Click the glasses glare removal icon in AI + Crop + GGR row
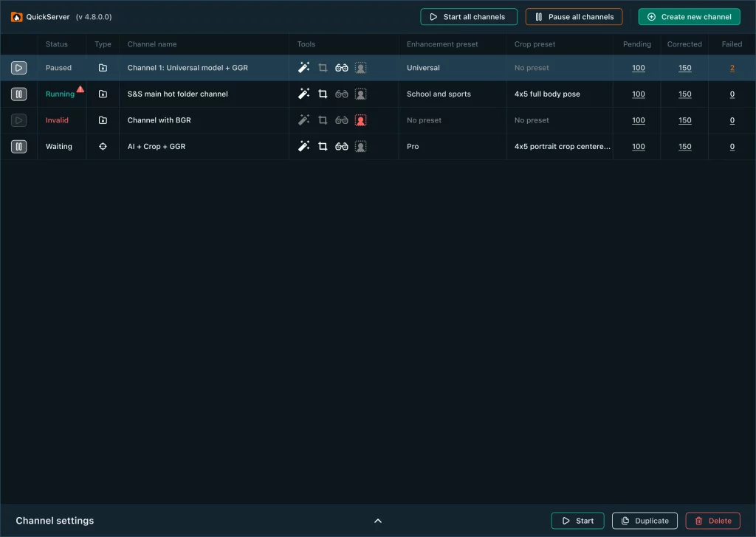 point(341,146)
